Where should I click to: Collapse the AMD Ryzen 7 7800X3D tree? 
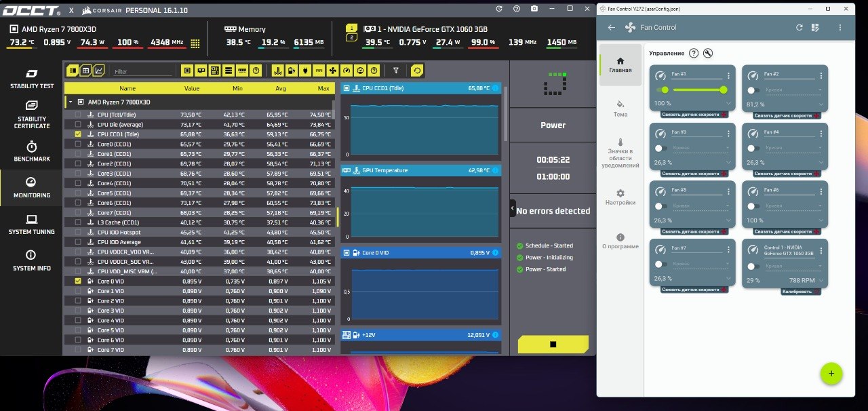[70, 102]
